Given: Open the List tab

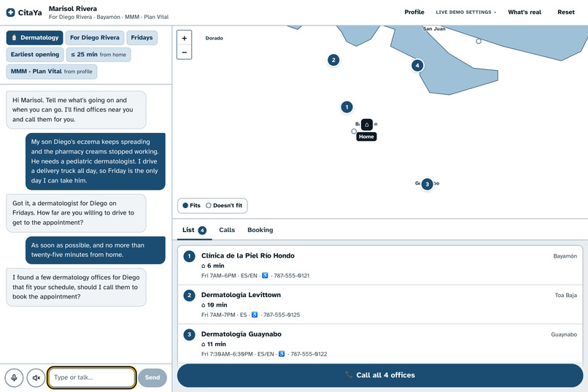Looking at the screenshot, I should click(194, 230).
